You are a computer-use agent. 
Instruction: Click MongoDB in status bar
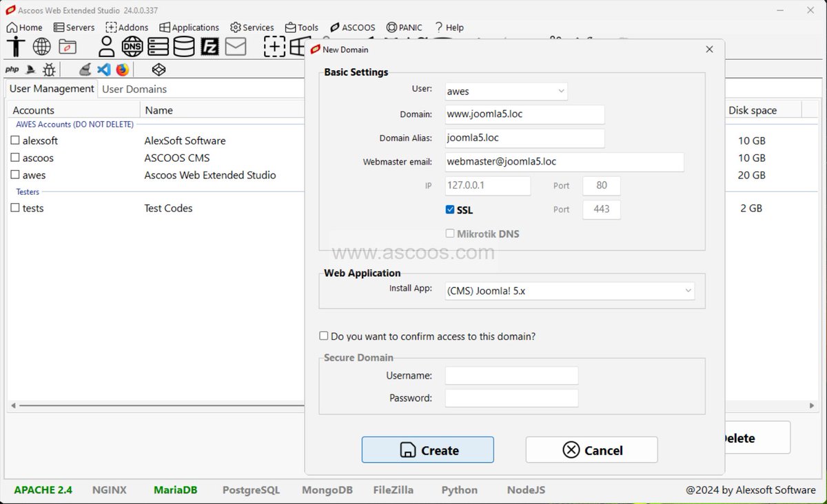tap(327, 490)
